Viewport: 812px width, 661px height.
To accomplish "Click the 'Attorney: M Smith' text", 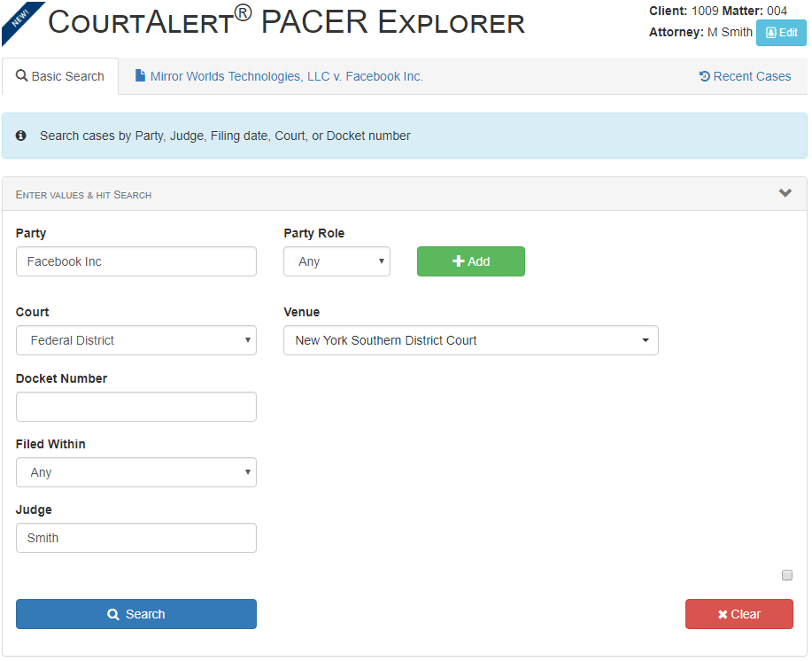I will pyautogui.click(x=700, y=32).
